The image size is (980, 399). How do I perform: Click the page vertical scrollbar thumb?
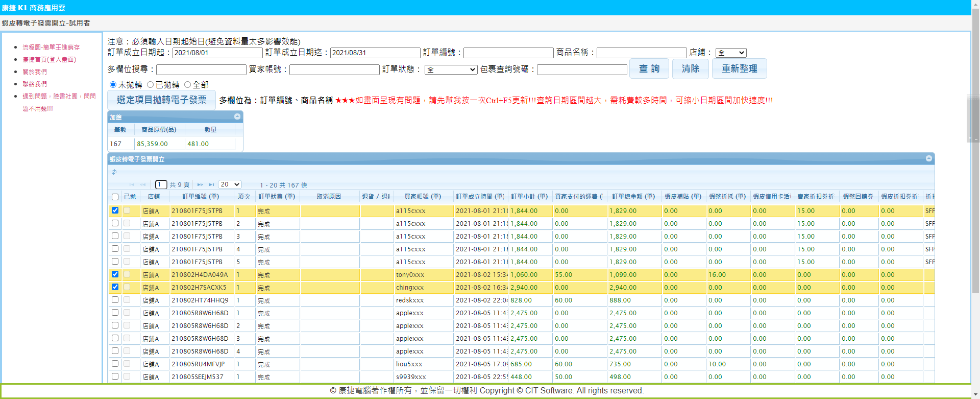tap(975, 118)
